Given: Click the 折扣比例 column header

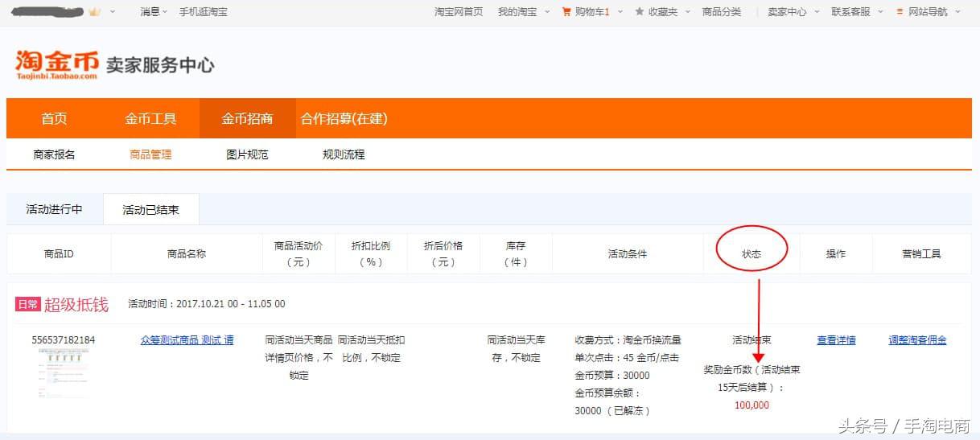Looking at the screenshot, I should (371, 253).
